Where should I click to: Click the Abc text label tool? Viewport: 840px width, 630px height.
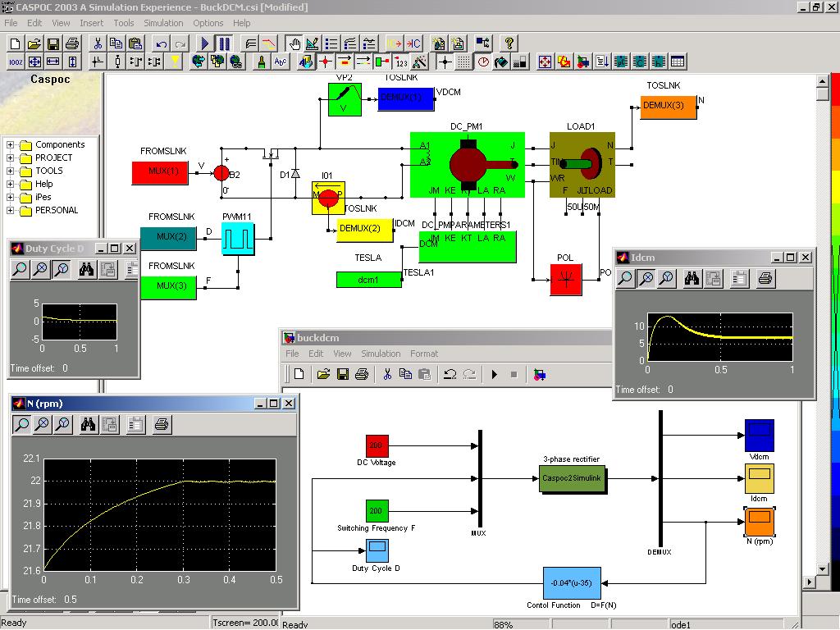[281, 62]
